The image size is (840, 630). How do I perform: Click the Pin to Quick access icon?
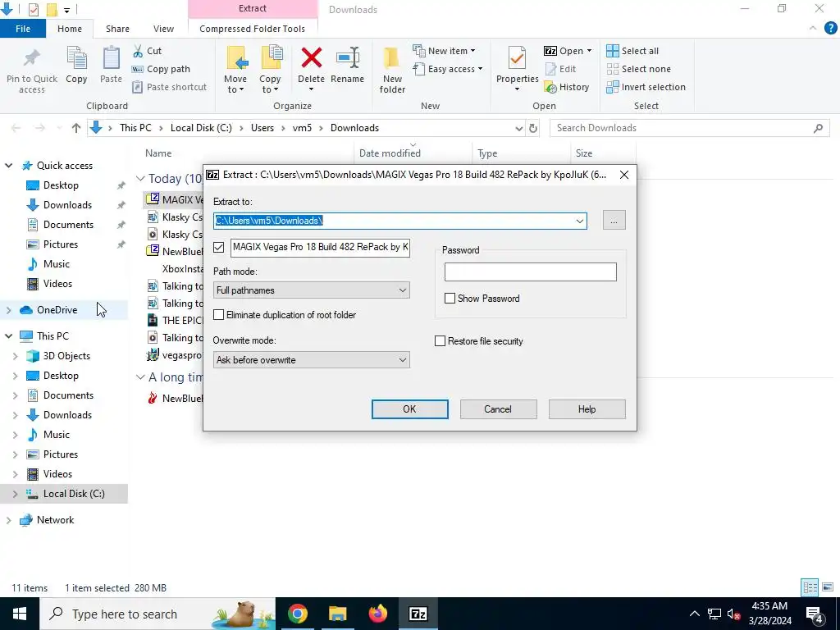[32, 58]
